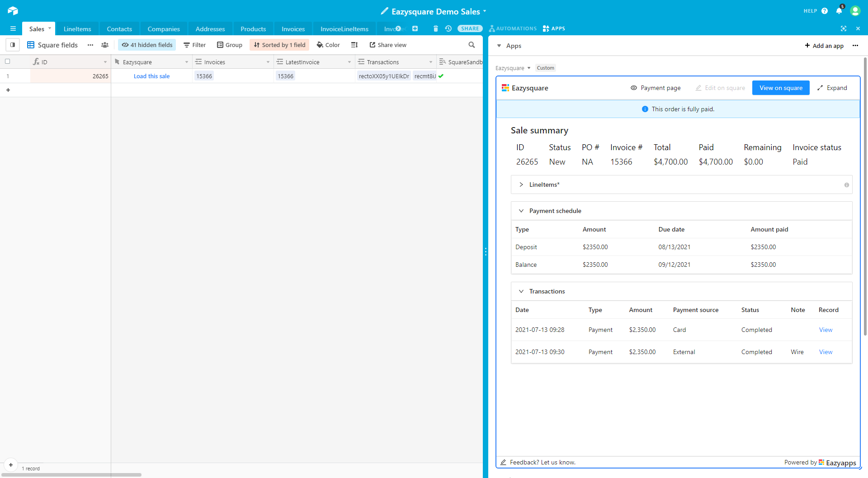This screenshot has height=478, width=868.
Task: Open the Filter options
Action: click(x=195, y=45)
